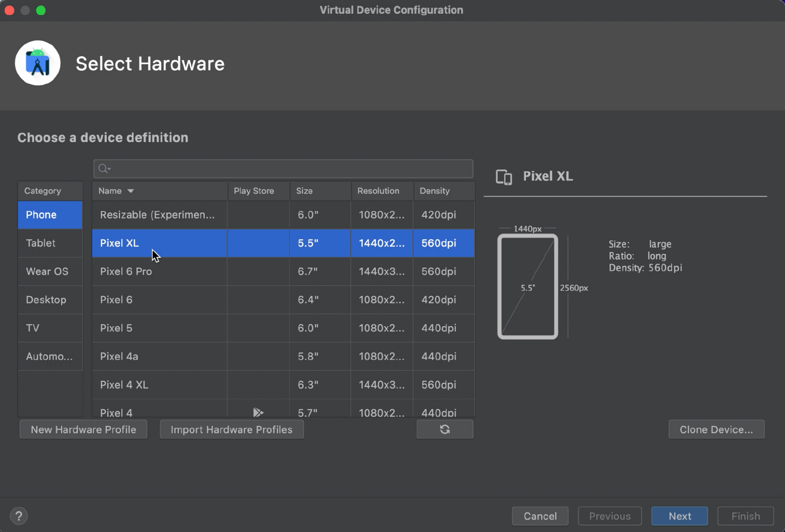Click the Category column header
The height and width of the screenshot is (532, 785).
point(50,191)
